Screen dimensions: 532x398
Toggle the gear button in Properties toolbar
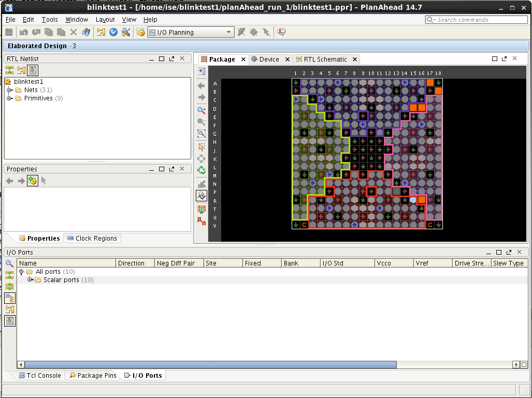(x=33, y=181)
